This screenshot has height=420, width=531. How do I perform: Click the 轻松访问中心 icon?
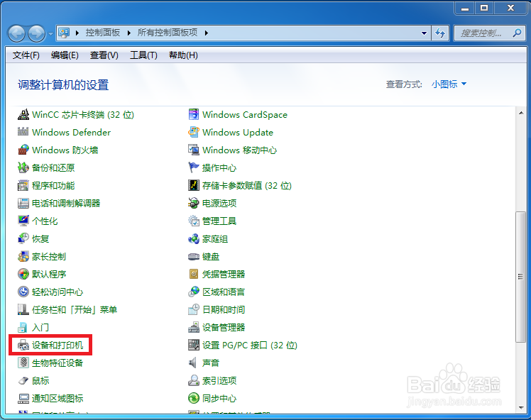point(23,292)
